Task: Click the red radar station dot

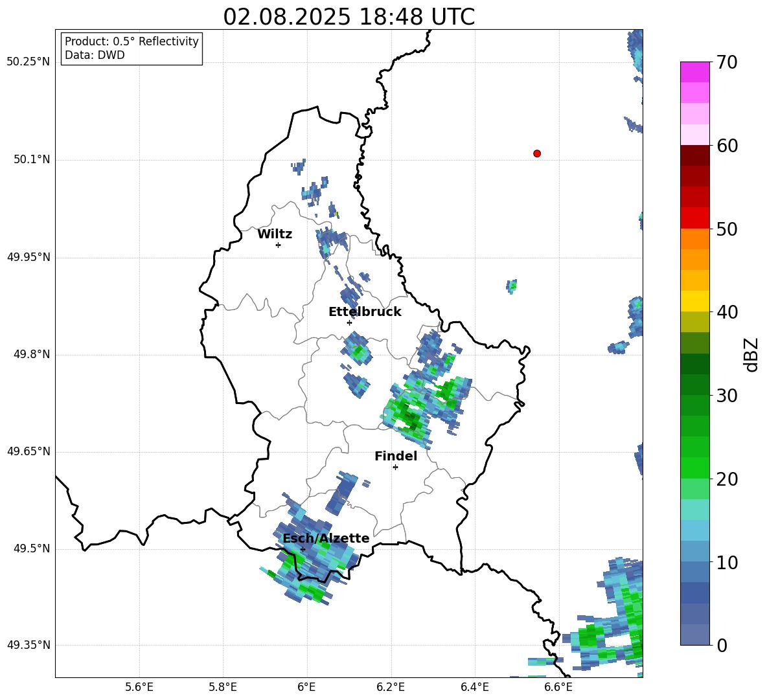Action: (537, 153)
